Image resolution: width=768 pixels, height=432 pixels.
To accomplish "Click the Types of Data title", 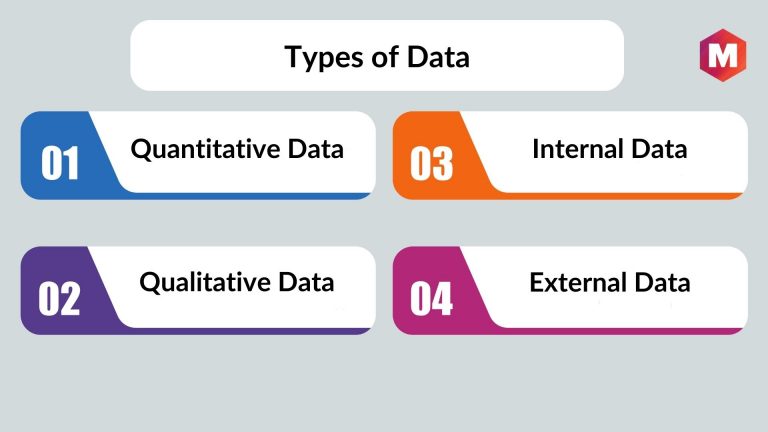I will (377, 57).
